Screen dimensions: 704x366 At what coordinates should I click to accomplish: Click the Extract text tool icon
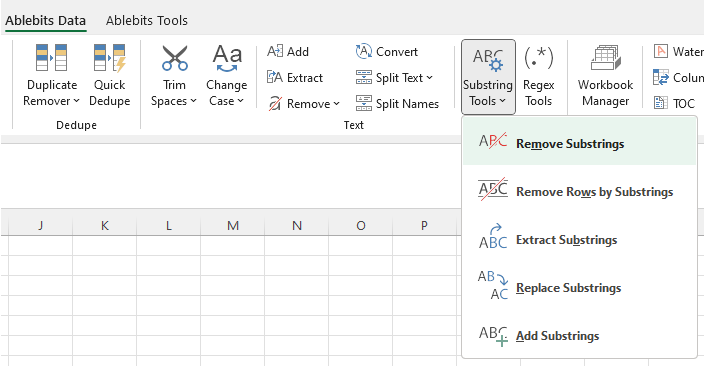275,77
